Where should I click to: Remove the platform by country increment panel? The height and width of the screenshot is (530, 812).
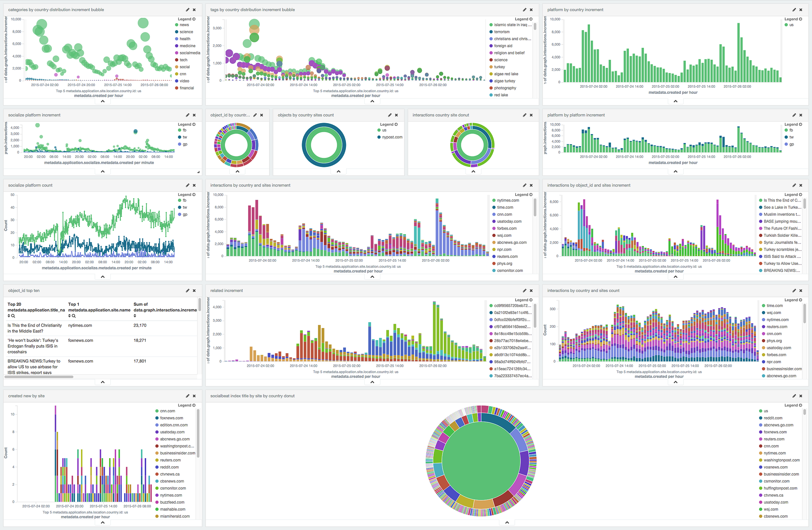coord(801,10)
